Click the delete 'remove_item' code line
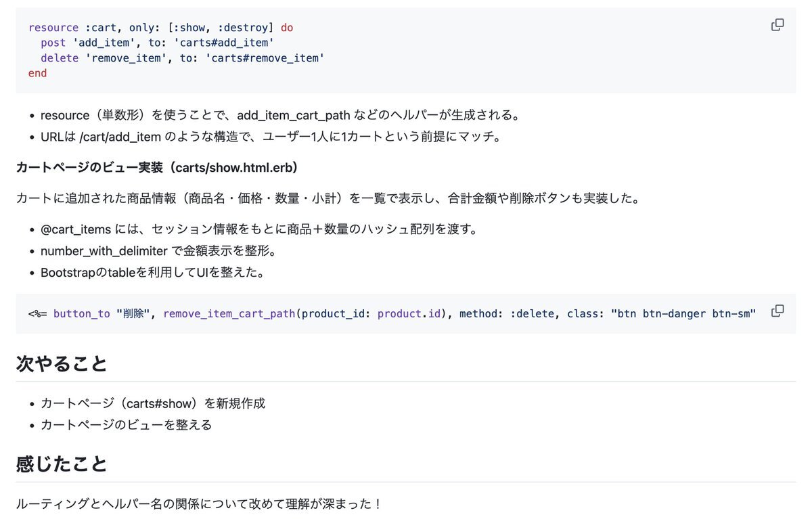 [183, 58]
